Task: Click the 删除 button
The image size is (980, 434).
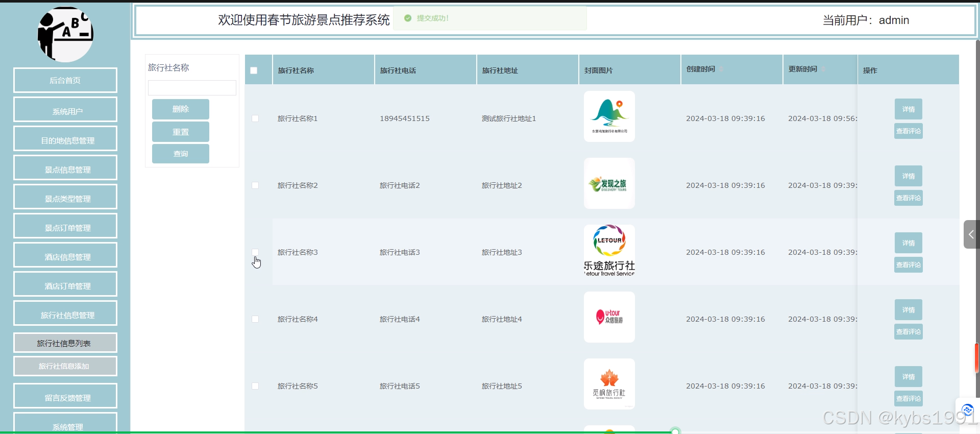Action: [x=181, y=109]
